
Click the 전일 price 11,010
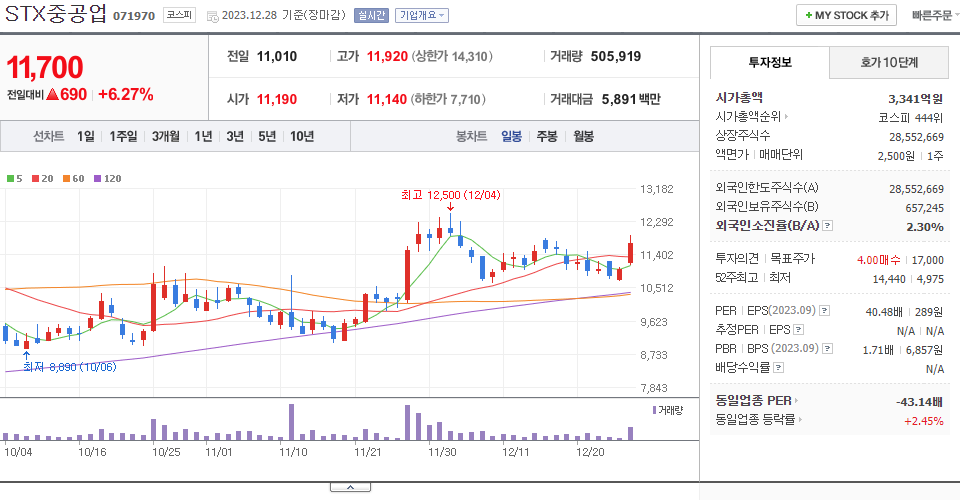click(277, 56)
